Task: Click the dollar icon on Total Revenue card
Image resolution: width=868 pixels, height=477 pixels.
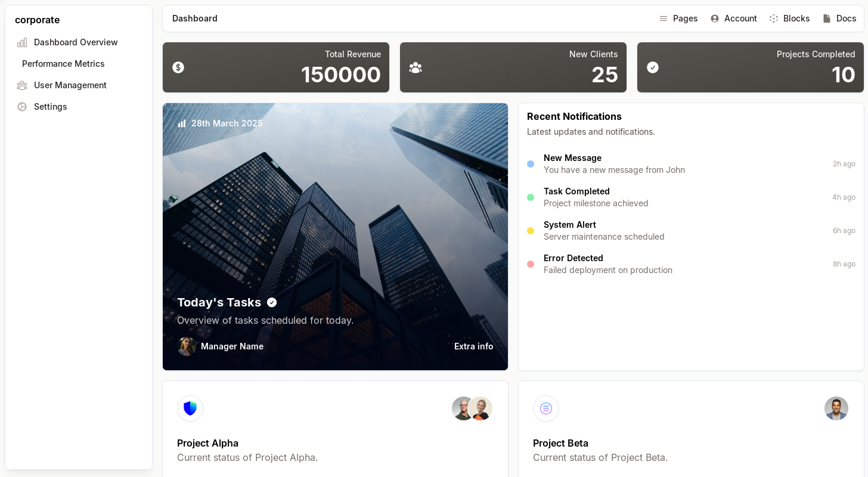Action: coord(178,67)
